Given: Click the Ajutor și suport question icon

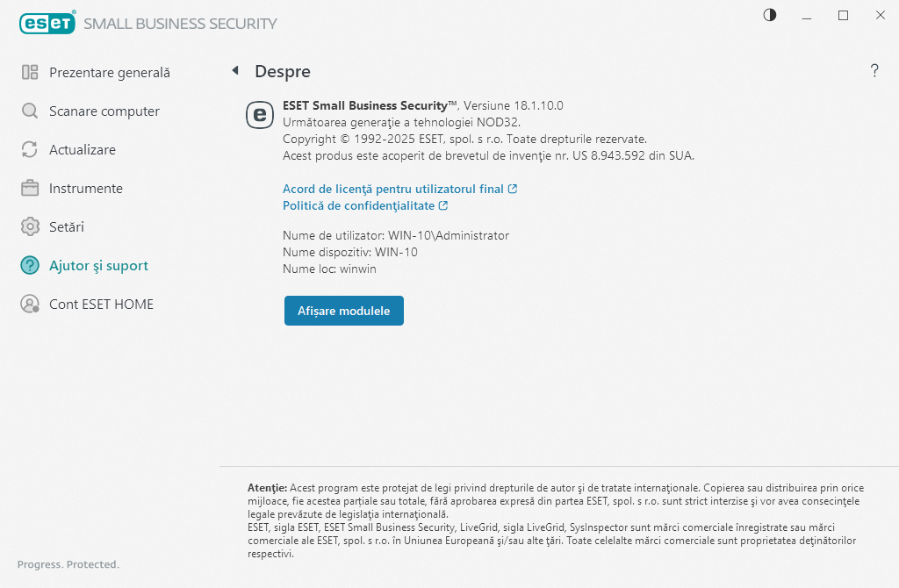Looking at the screenshot, I should pos(30,265).
